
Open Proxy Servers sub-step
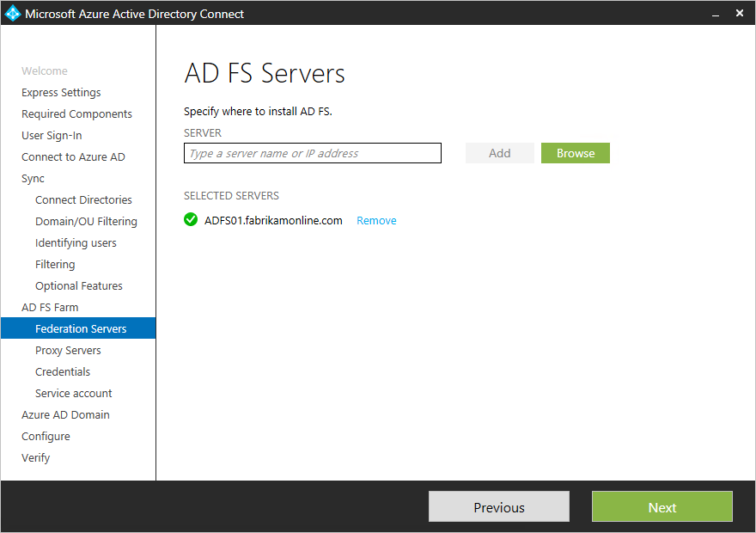click(x=68, y=350)
